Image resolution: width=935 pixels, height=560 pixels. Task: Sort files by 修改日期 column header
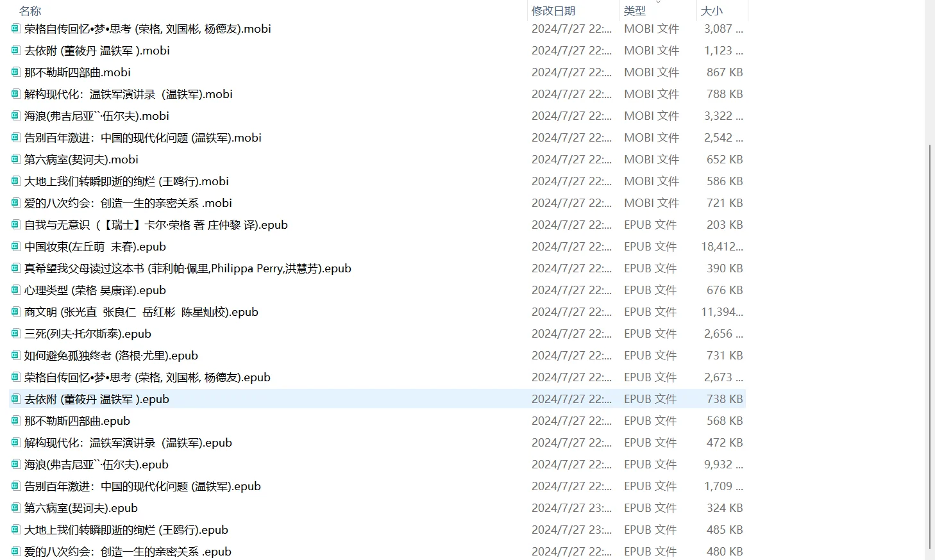coord(553,11)
